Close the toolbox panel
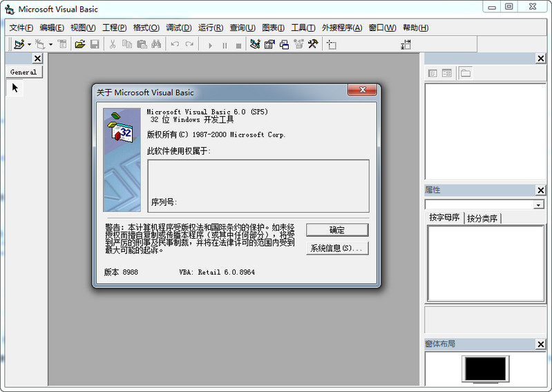552x392 pixels. (x=37, y=58)
